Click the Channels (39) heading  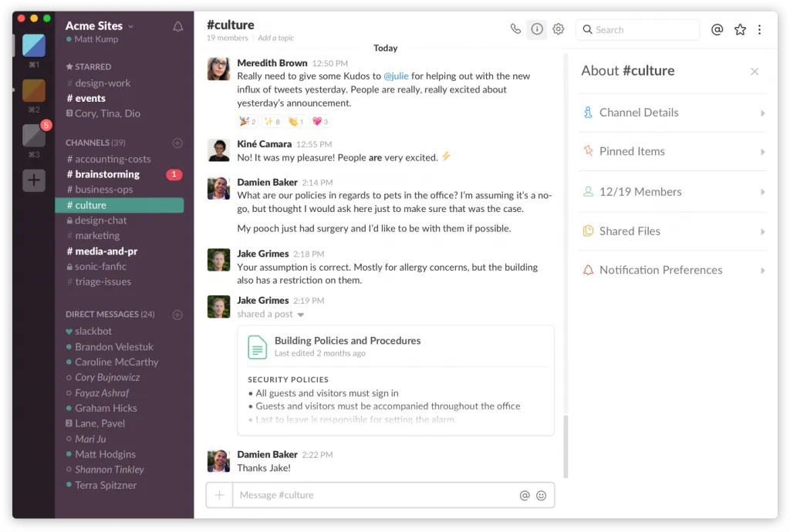[x=95, y=143]
